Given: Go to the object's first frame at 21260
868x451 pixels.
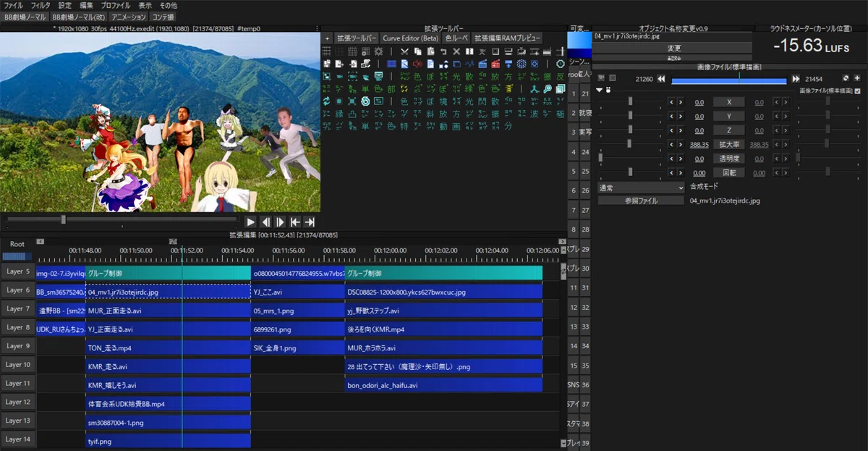Looking at the screenshot, I should [660, 78].
